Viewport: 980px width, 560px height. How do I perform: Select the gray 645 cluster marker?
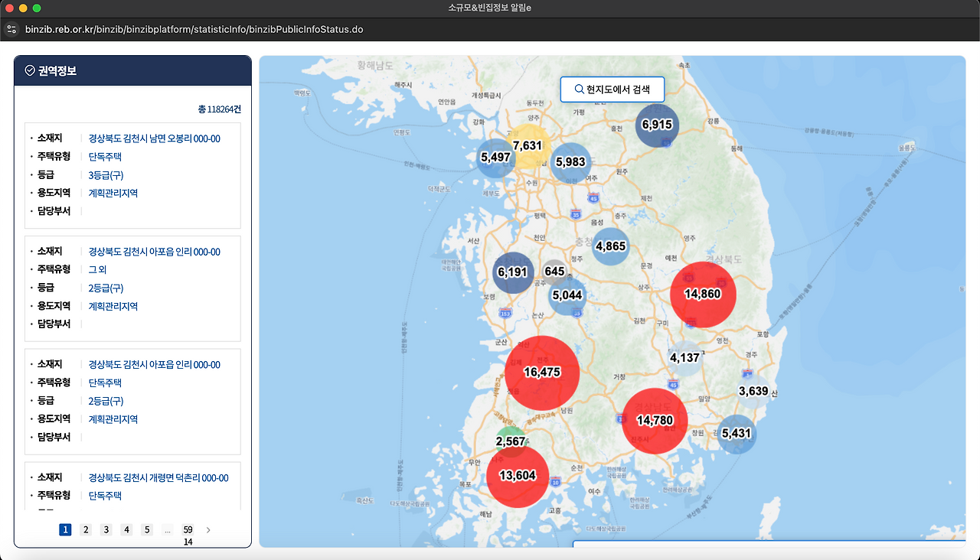click(554, 272)
